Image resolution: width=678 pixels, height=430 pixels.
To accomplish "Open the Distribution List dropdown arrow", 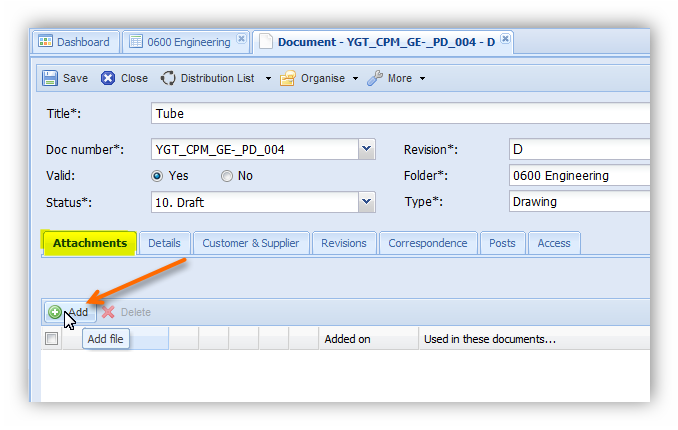I will click(x=268, y=79).
